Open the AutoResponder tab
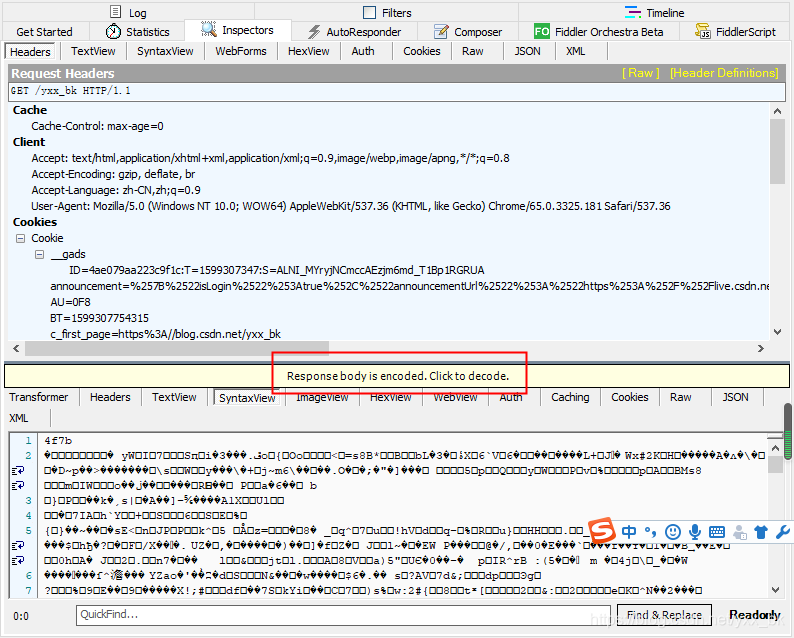Viewport: 794px width, 638px height. tap(354, 31)
